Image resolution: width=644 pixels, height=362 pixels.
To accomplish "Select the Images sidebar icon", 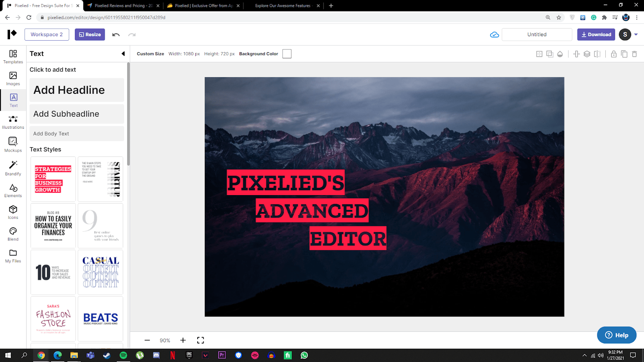I will 12,79.
